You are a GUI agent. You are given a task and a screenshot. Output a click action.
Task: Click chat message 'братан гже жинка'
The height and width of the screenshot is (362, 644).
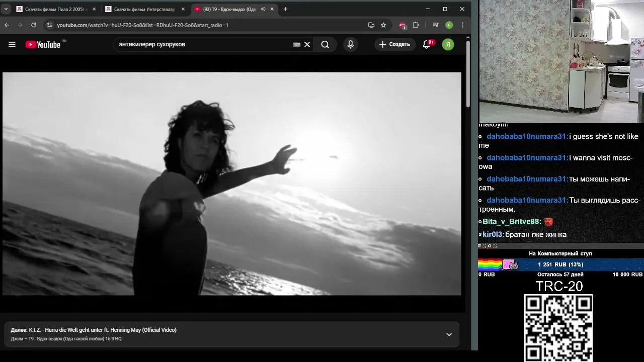536,234
